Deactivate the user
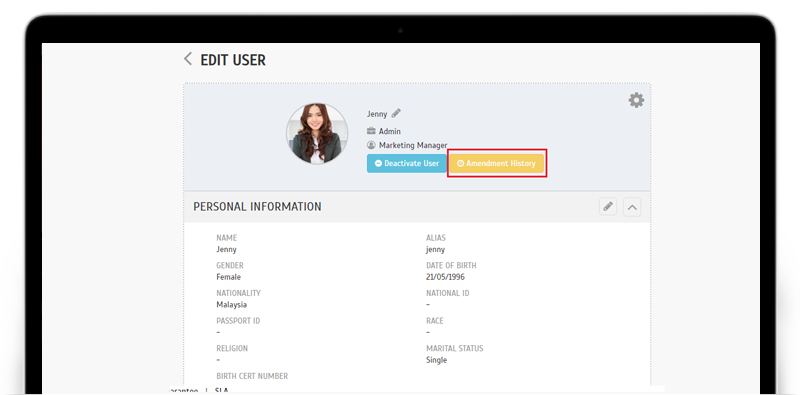This screenshot has width=800, height=395. click(x=407, y=163)
